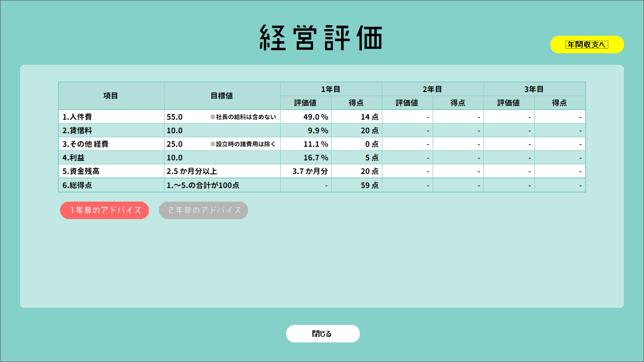Screen dimensions: 644x362
Task: Select the 3年目 header cell
Action: (x=534, y=89)
